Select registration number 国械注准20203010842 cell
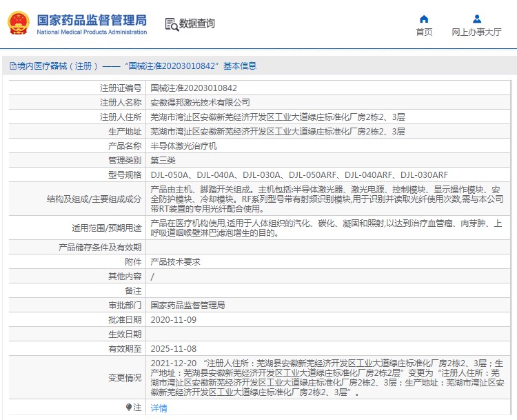Screen dimensions: 517x420 point(194,88)
